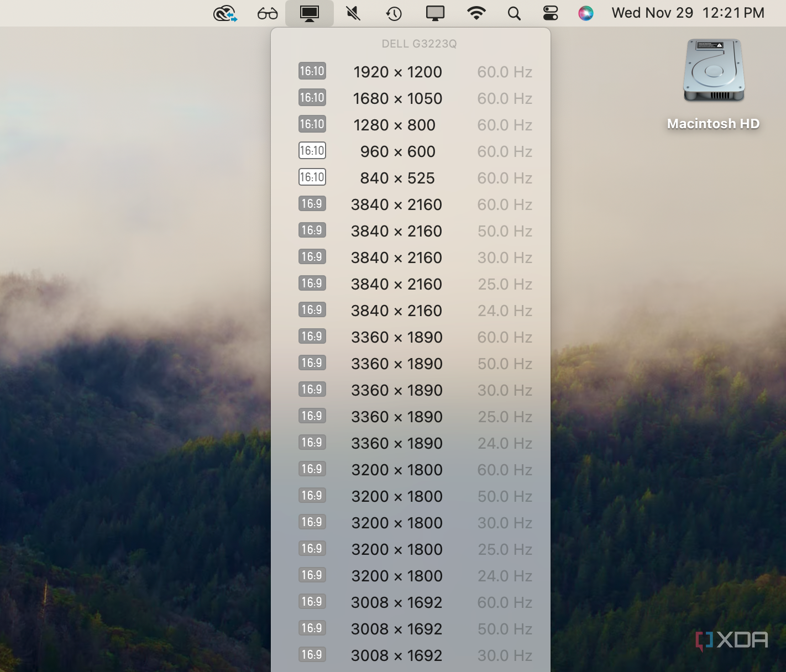The image size is (786, 672).
Task: Click the DELL G3223Q menu header
Action: click(x=419, y=44)
